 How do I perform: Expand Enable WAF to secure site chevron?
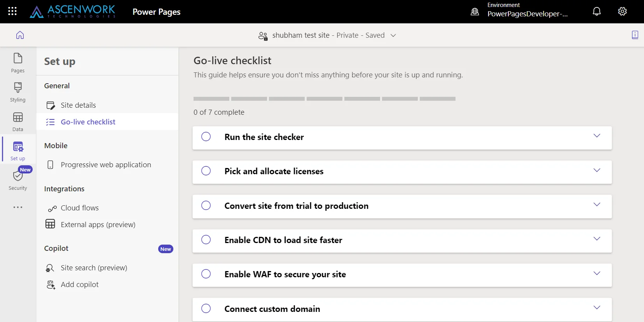pos(597,273)
